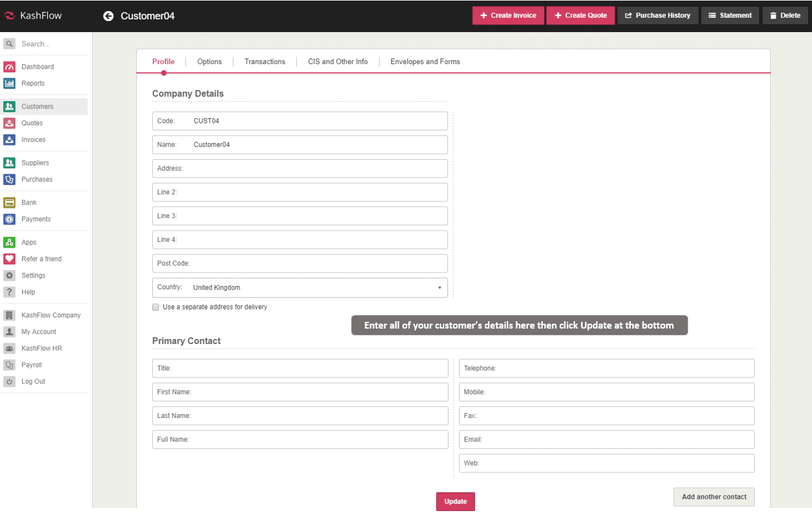Screen dimensions: 812x516
Task: Open the Apps icon in sidebar
Action: coord(9,243)
